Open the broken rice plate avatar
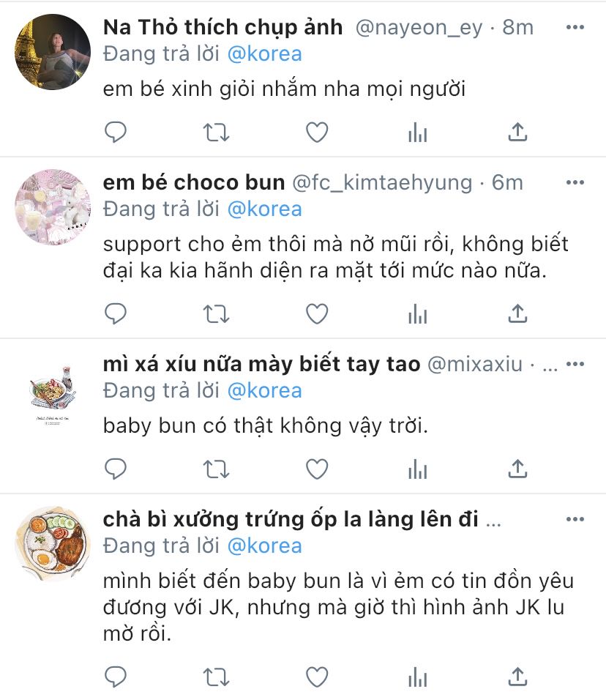This screenshot has height=700, width=606. 53,544
